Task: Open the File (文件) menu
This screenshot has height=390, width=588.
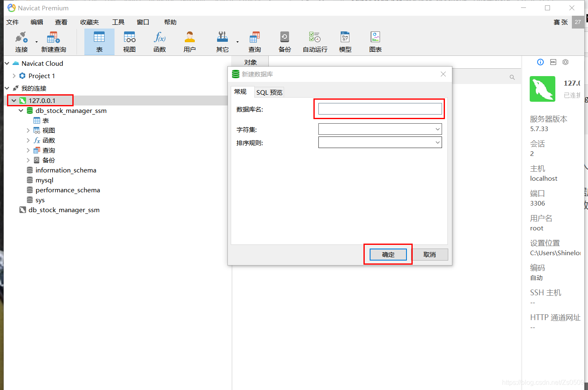Action: (x=12, y=22)
